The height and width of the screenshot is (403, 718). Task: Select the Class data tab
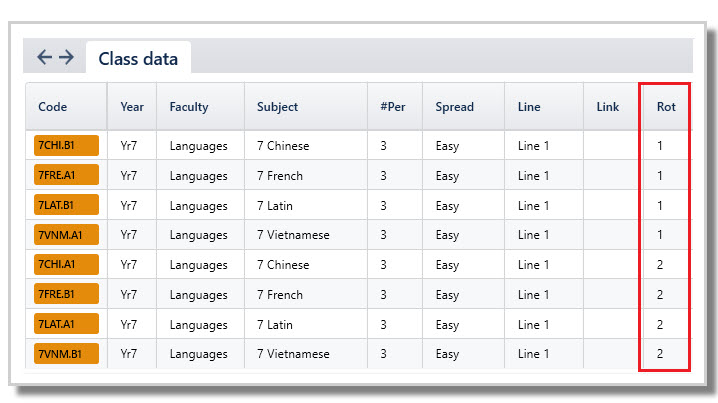pos(138,58)
